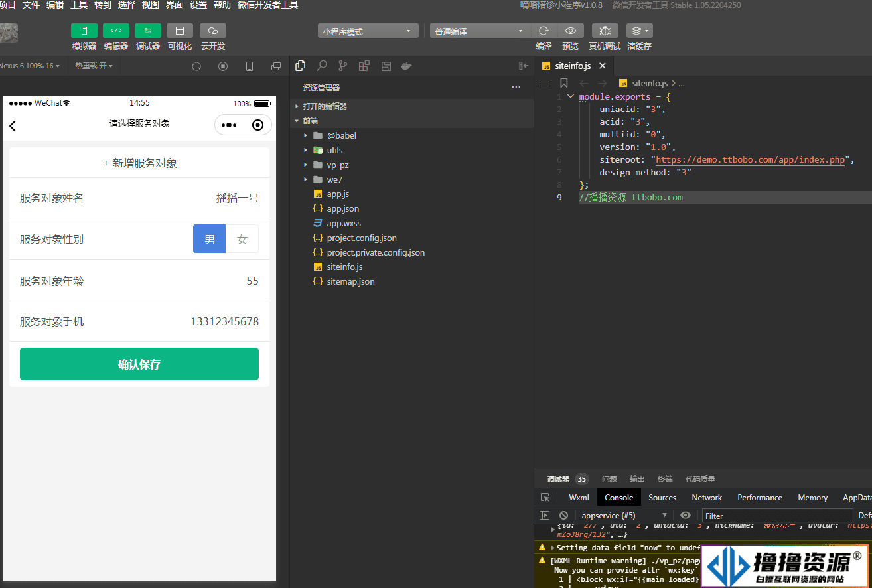Click the editor bookmark icon
The width and height of the screenshot is (872, 588).
coord(564,83)
